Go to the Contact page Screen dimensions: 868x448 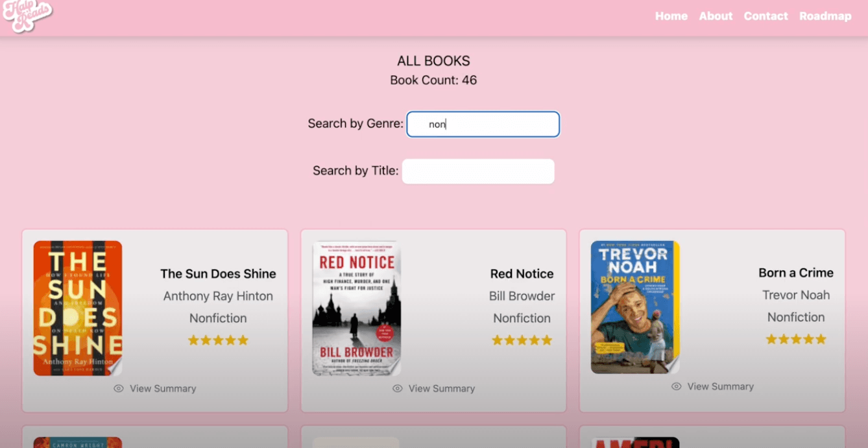pos(766,16)
